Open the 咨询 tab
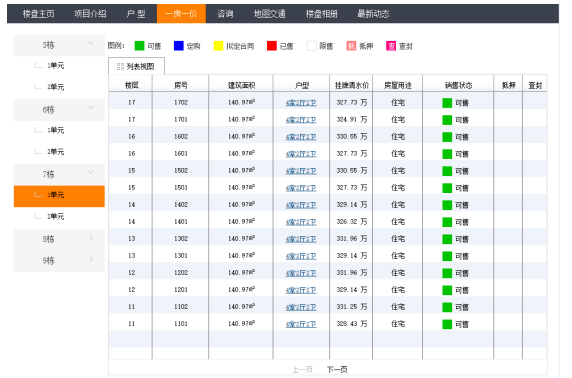The width and height of the screenshot is (572, 378). (x=225, y=14)
